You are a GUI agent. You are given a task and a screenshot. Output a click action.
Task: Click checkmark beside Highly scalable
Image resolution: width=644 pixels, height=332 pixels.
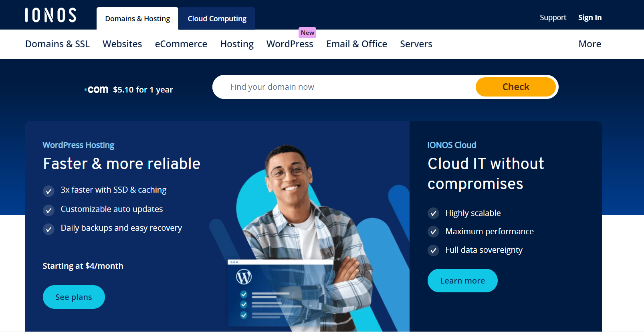click(x=433, y=213)
